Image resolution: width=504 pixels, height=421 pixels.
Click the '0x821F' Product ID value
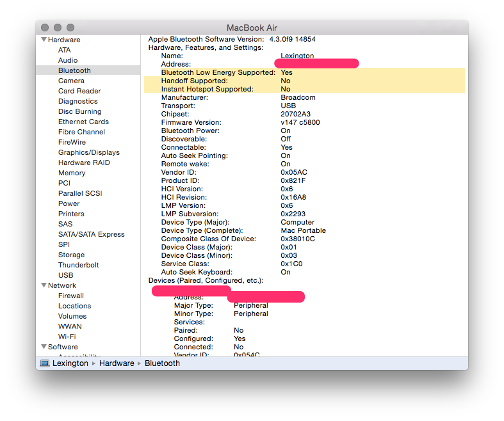(x=293, y=181)
